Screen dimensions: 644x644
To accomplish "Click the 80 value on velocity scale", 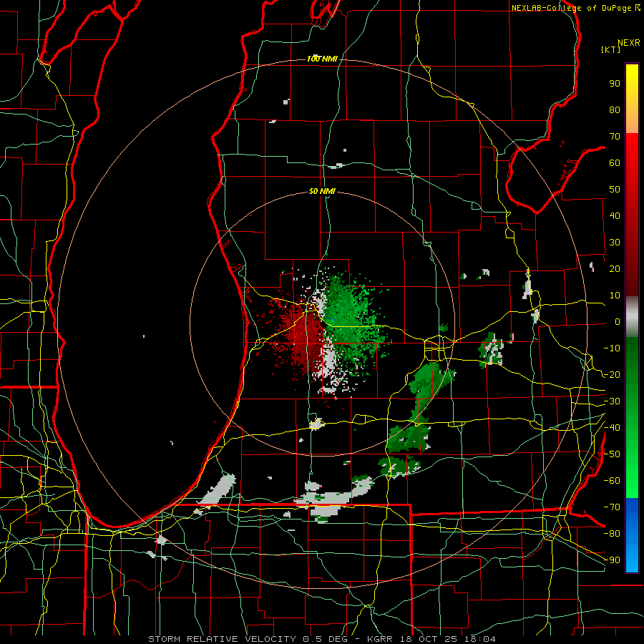I will (x=615, y=110).
